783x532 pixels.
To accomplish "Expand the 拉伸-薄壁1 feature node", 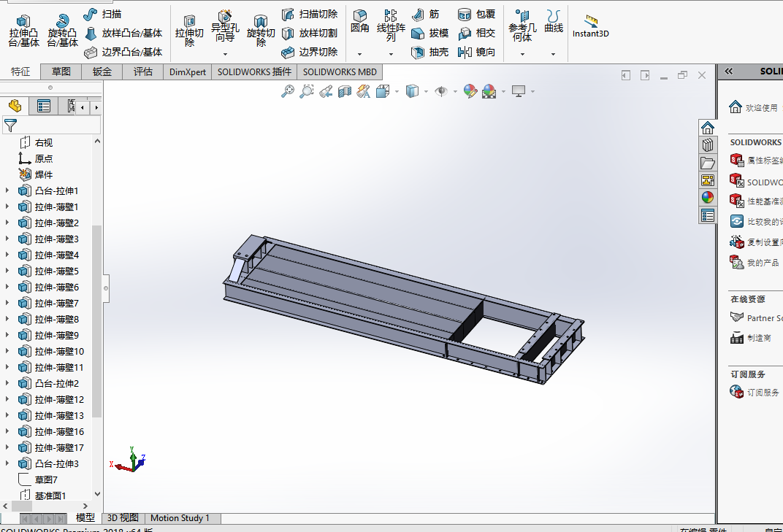I will pos(7,207).
